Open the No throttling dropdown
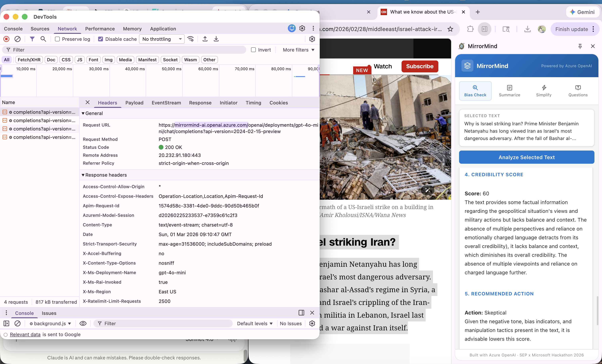This screenshot has height=364, width=602. (x=162, y=39)
